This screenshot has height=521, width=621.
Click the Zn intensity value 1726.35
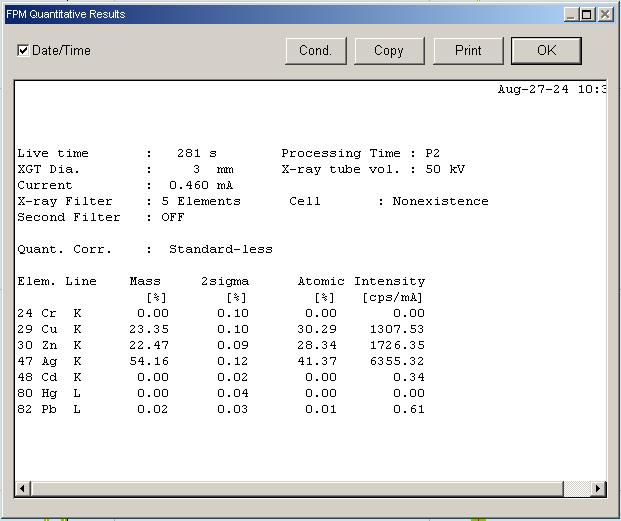click(397, 345)
